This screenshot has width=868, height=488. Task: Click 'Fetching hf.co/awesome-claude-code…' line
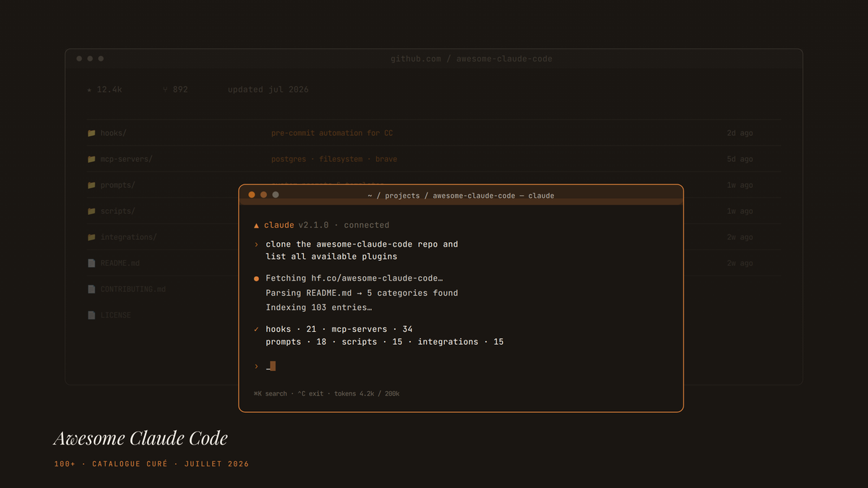[354, 278]
